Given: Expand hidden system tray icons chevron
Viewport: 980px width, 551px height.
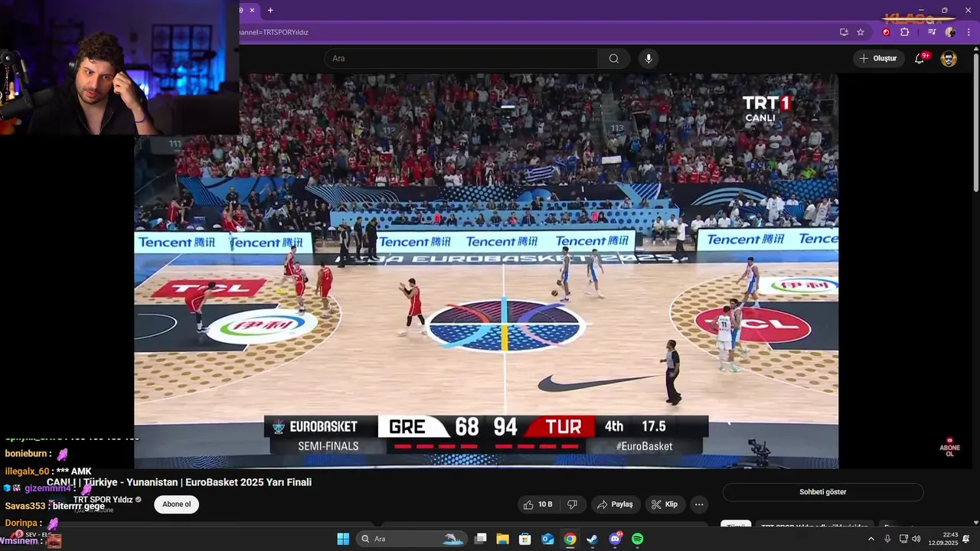Looking at the screenshot, I should click(x=871, y=539).
